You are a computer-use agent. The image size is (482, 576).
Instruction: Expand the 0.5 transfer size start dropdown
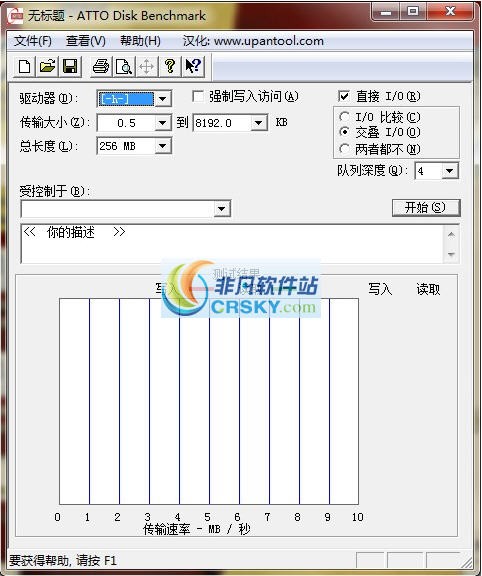tap(163, 123)
